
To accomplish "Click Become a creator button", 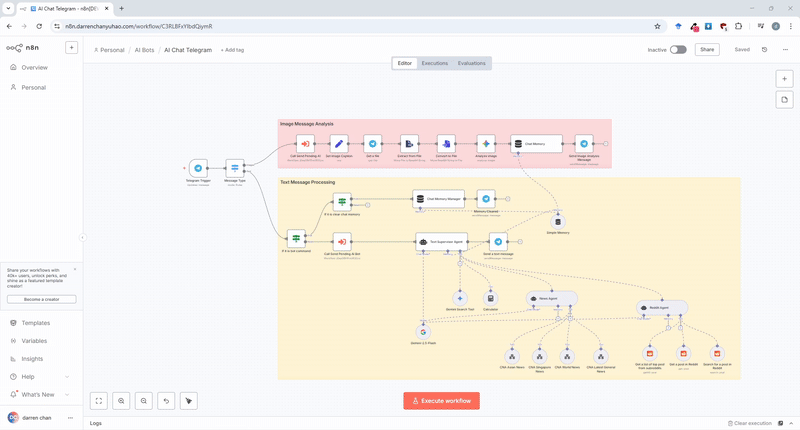I will 41,299.
